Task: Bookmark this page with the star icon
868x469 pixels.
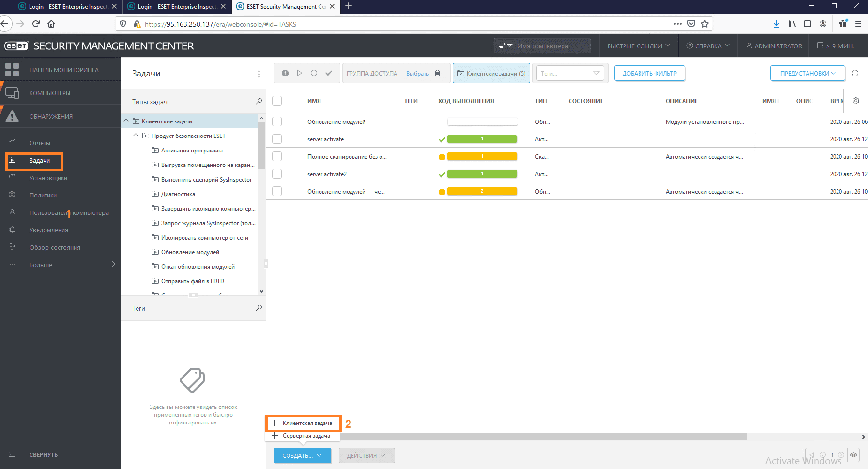Action: pos(705,24)
